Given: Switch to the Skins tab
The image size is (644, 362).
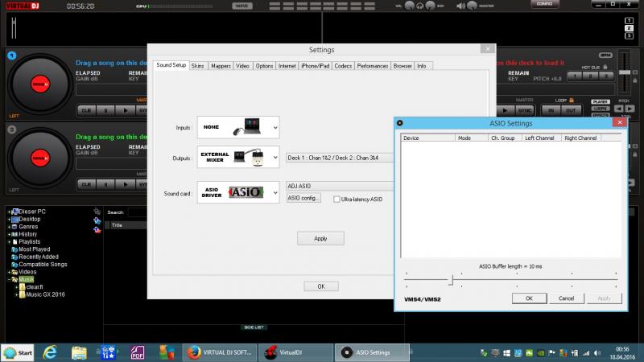Looking at the screenshot, I should coord(198,65).
